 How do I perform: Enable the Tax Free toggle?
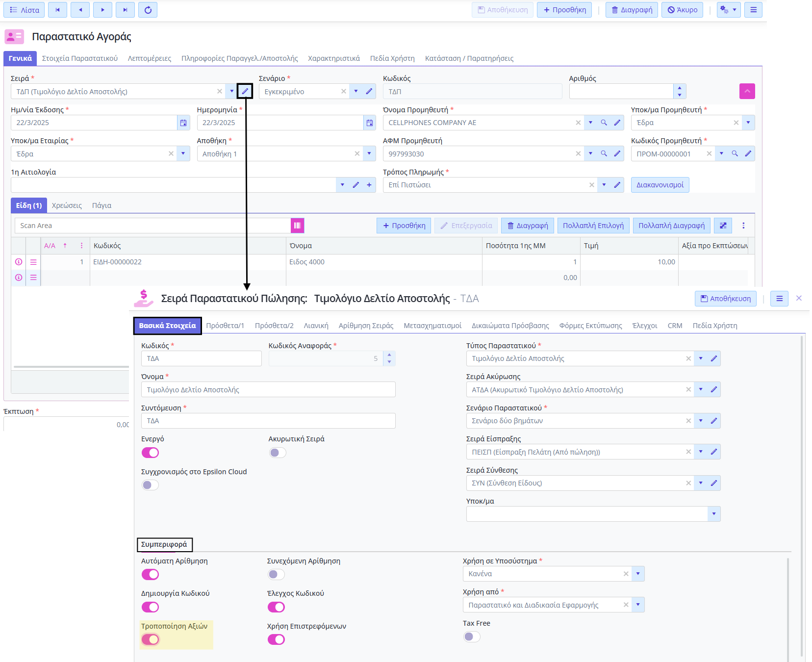(x=472, y=637)
